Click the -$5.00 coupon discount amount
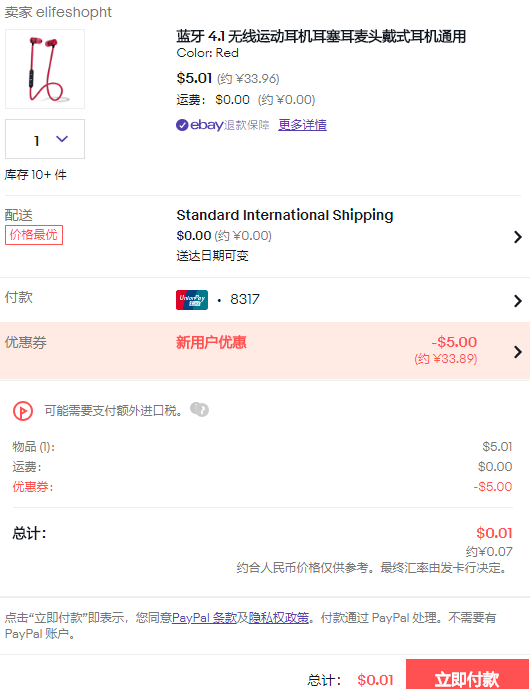The width and height of the screenshot is (530, 689). point(454,342)
